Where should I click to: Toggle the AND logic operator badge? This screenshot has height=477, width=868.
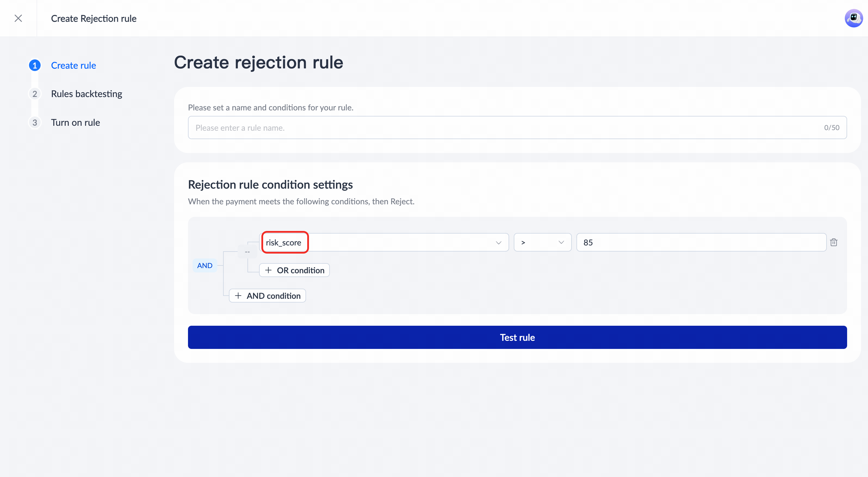205,266
